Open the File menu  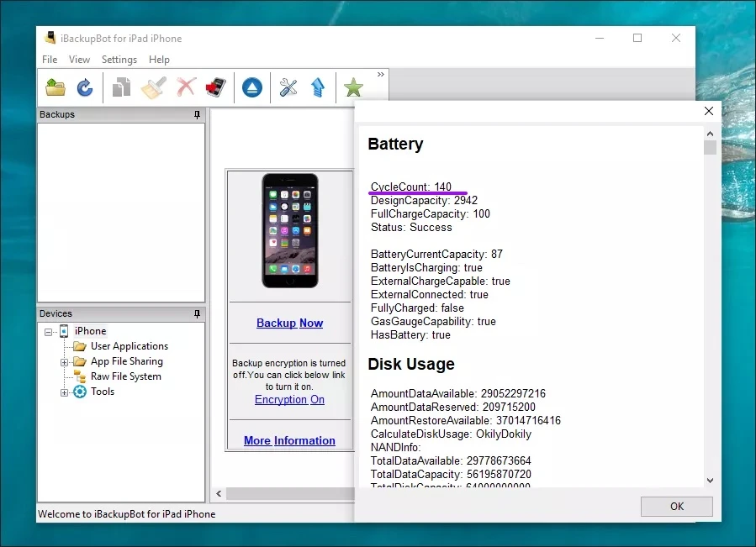click(x=50, y=60)
